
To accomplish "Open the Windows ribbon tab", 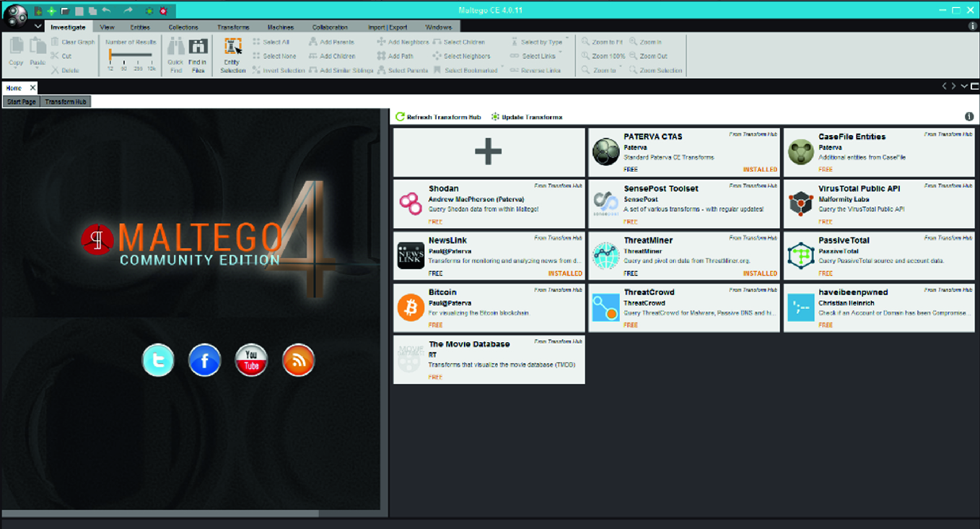I will 438,27.
